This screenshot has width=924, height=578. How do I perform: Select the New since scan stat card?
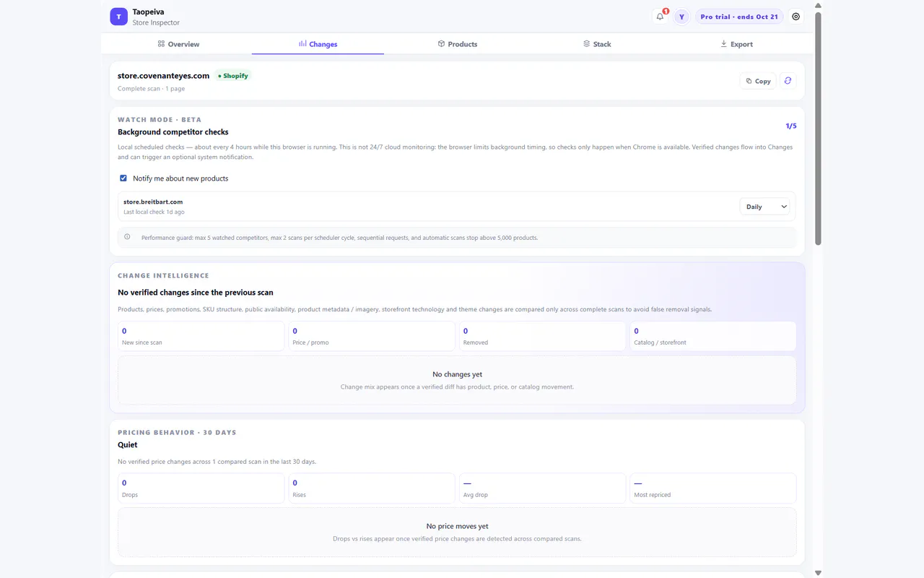tap(201, 336)
